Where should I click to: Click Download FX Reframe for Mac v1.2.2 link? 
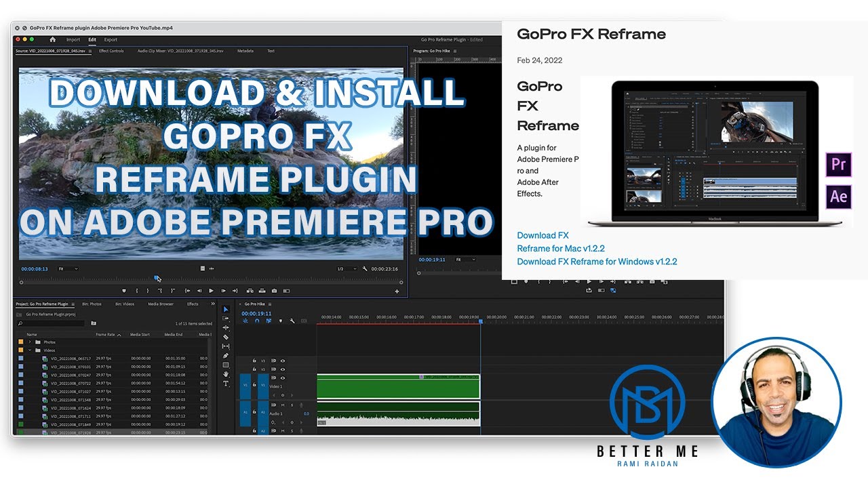pos(561,242)
